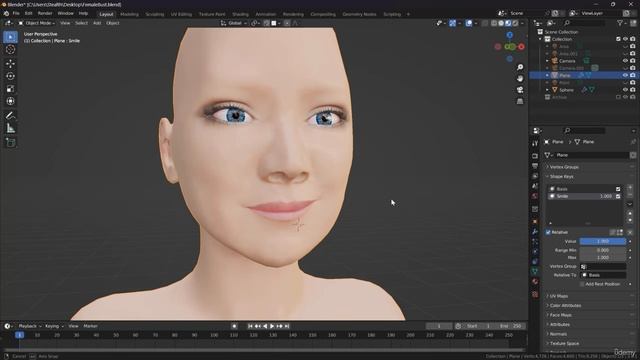Image resolution: width=640 pixels, height=360 pixels.
Task: Toggle Collection visibility eye icon
Action: [625, 39]
